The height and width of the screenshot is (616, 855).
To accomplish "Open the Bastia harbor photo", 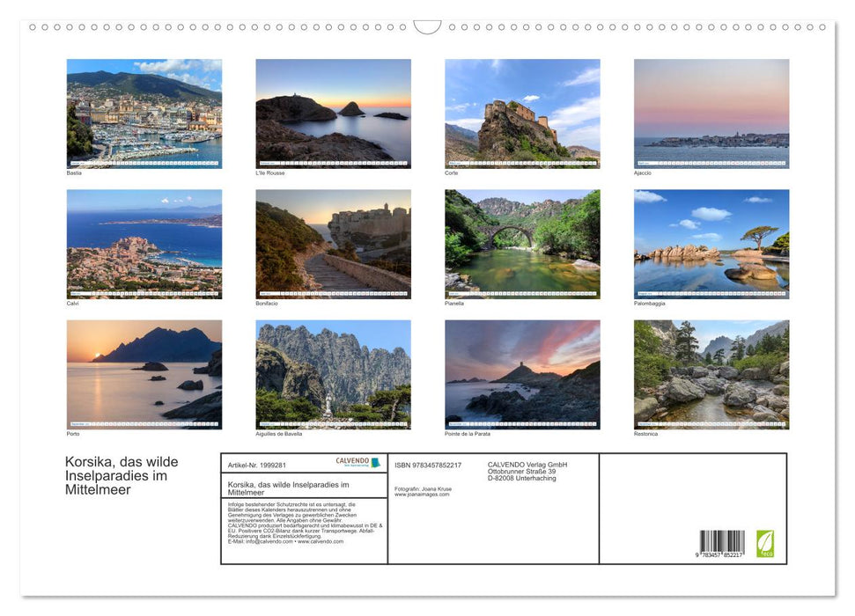I will click(x=144, y=113).
